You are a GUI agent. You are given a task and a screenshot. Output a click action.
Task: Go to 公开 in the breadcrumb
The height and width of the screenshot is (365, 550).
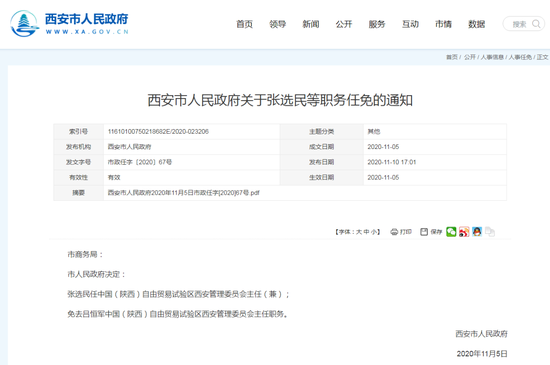pyautogui.click(x=470, y=57)
